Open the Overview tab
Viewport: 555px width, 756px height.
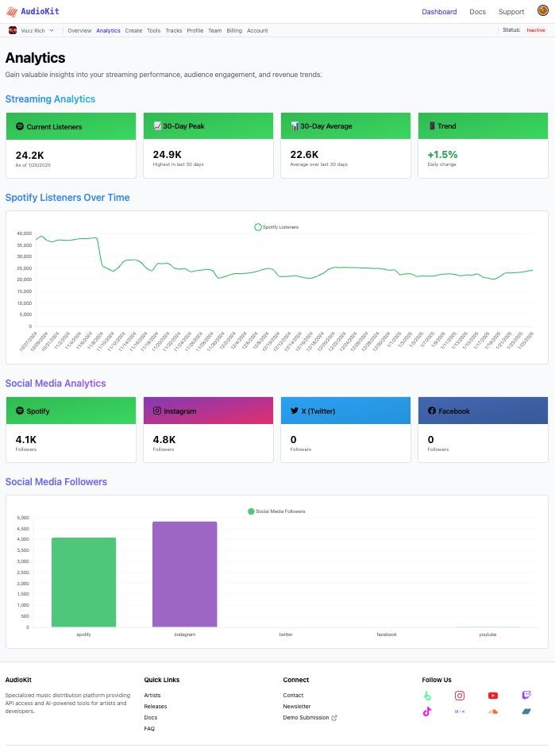(79, 30)
